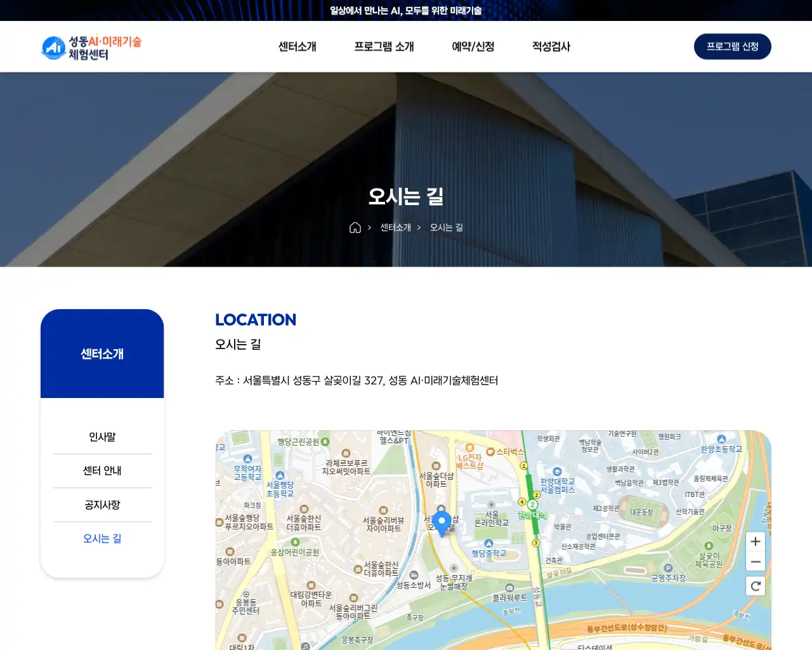Open the 센터소개 top menu
The width and height of the screenshot is (812, 650).
(297, 46)
